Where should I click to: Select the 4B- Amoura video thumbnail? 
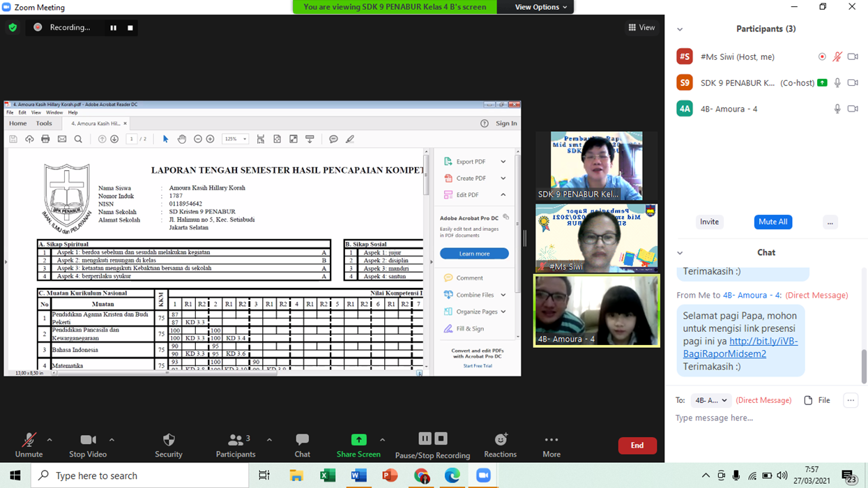tap(596, 310)
